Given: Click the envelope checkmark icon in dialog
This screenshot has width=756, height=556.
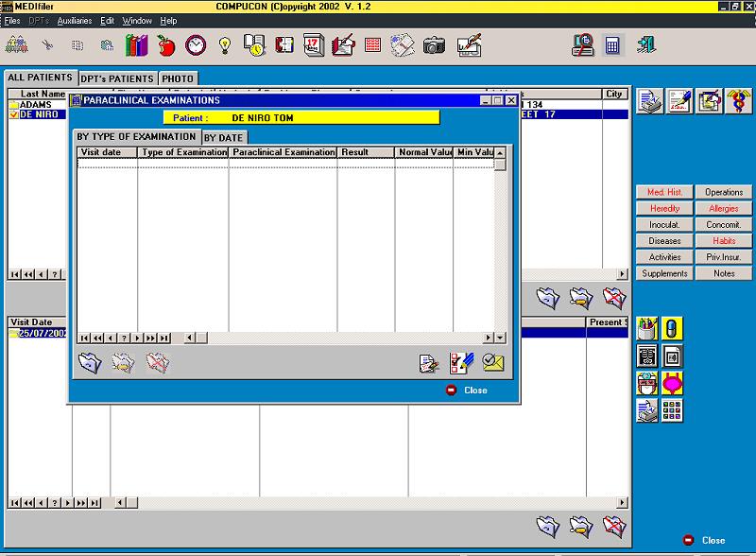Looking at the screenshot, I should 492,362.
